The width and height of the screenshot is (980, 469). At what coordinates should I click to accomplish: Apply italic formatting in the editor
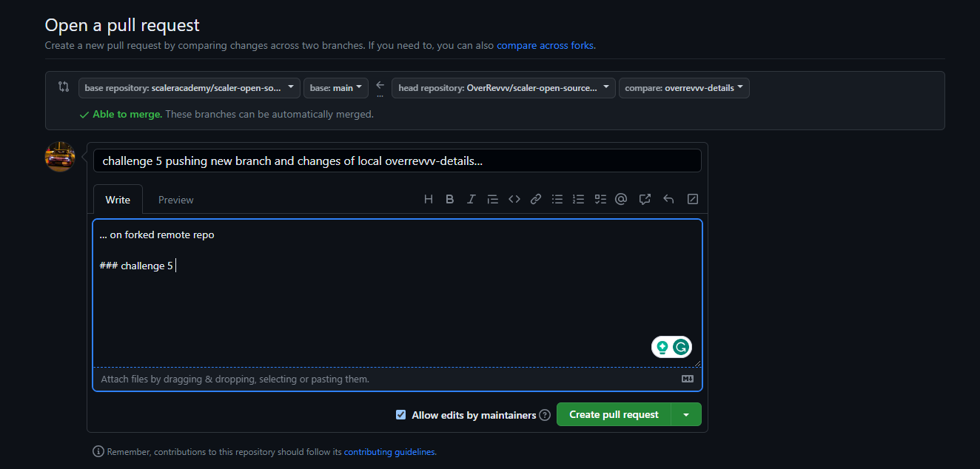(471, 198)
